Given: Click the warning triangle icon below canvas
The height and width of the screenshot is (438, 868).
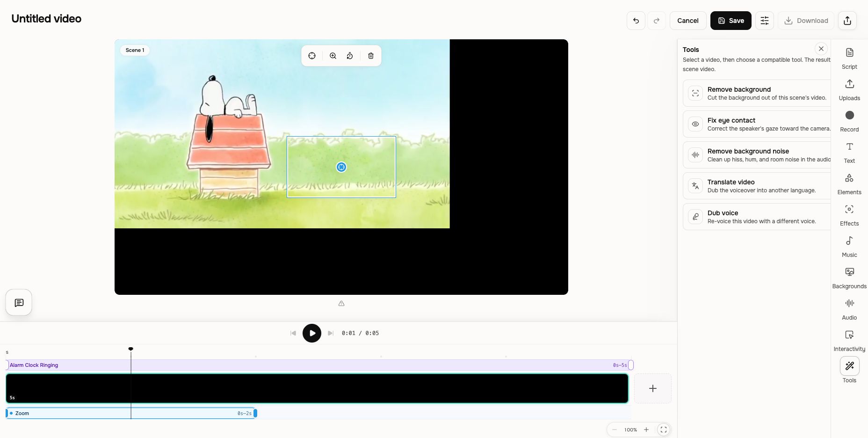Looking at the screenshot, I should pos(341,303).
